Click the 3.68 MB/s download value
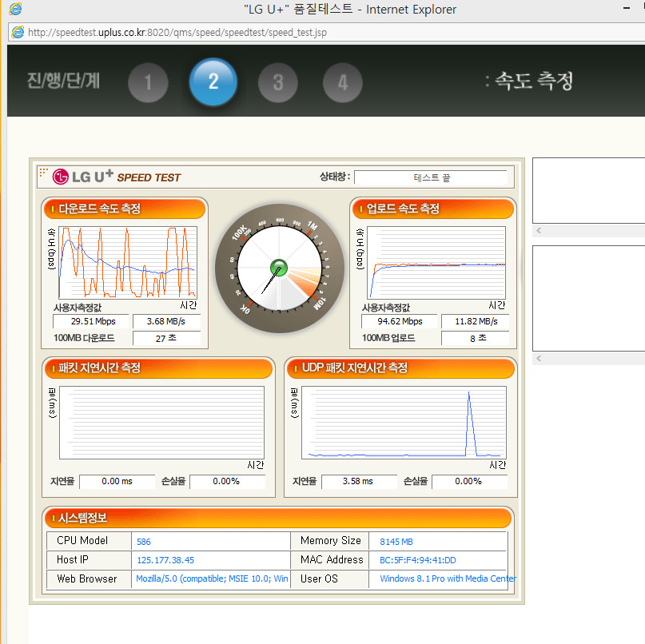Screen dimensions: 645x644 tap(166, 321)
